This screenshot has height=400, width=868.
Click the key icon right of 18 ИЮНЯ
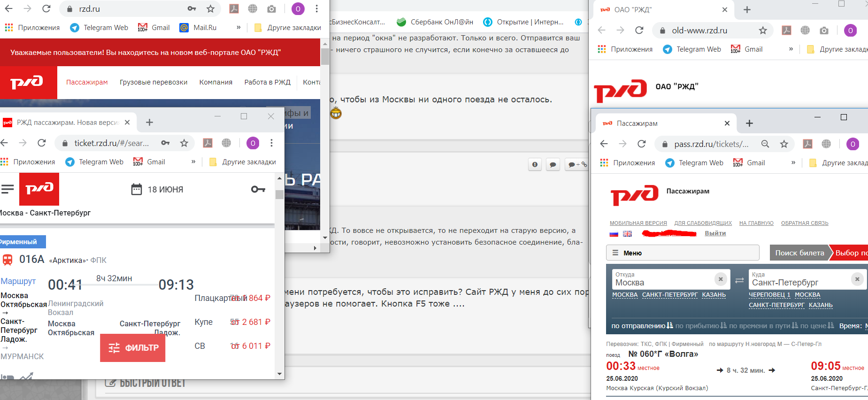pyautogui.click(x=258, y=189)
